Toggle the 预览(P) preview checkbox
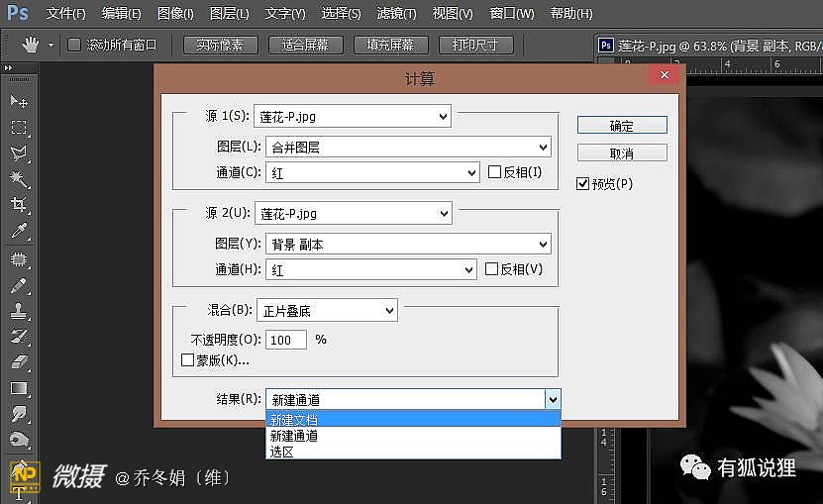This screenshot has width=823, height=504. [583, 183]
